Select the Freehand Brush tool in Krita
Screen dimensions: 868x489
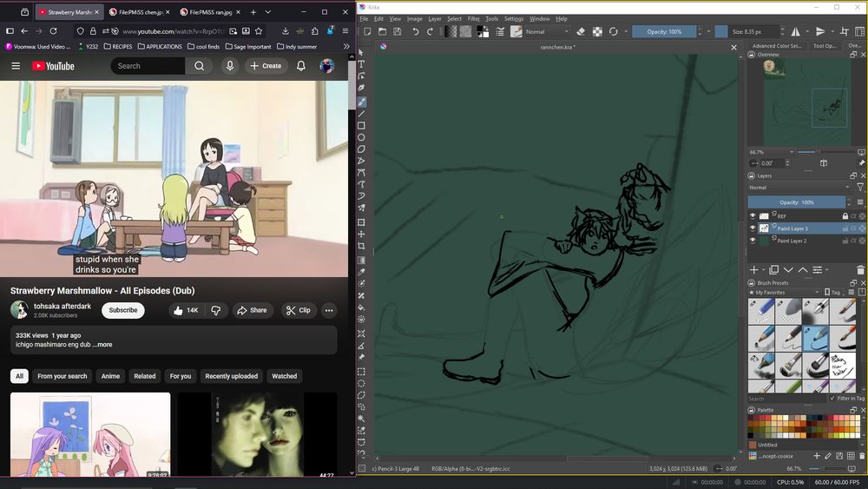pos(361,102)
